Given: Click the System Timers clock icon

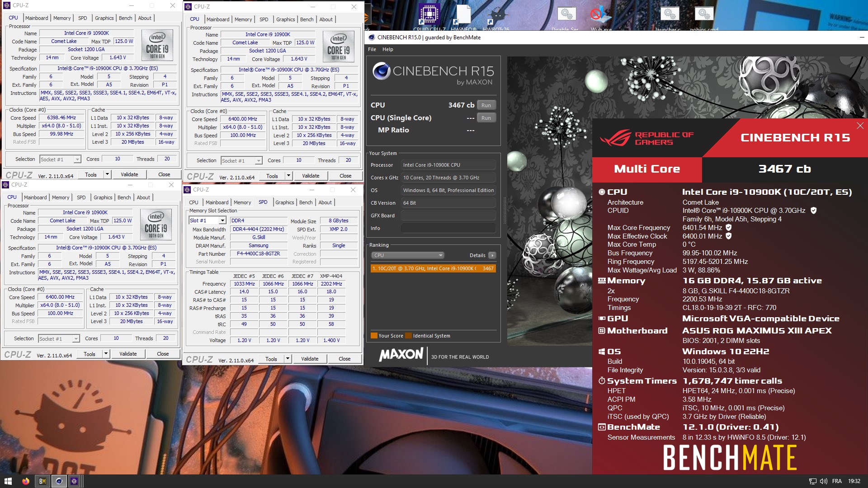Looking at the screenshot, I should pos(602,381).
